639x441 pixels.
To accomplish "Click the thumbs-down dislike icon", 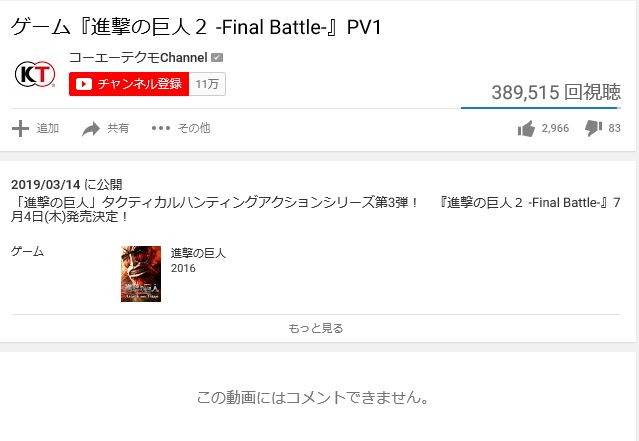I will [593, 128].
